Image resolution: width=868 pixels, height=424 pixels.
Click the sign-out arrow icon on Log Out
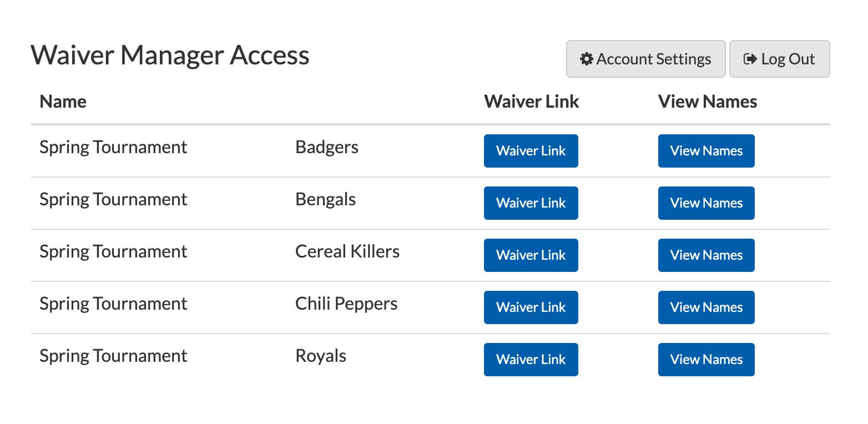[750, 59]
